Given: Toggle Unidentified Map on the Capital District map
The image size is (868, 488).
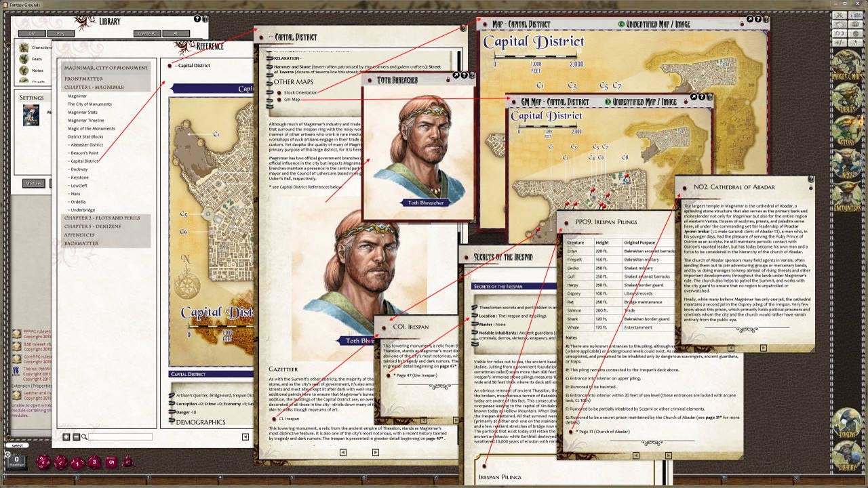Looking at the screenshot, I should click(x=620, y=24).
